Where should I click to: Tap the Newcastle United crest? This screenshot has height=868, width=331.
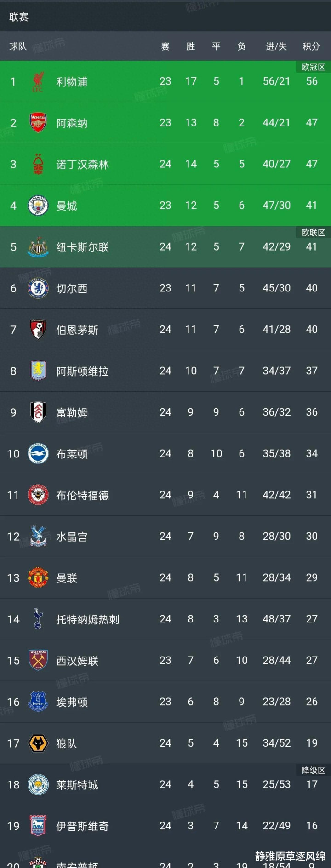[38, 247]
